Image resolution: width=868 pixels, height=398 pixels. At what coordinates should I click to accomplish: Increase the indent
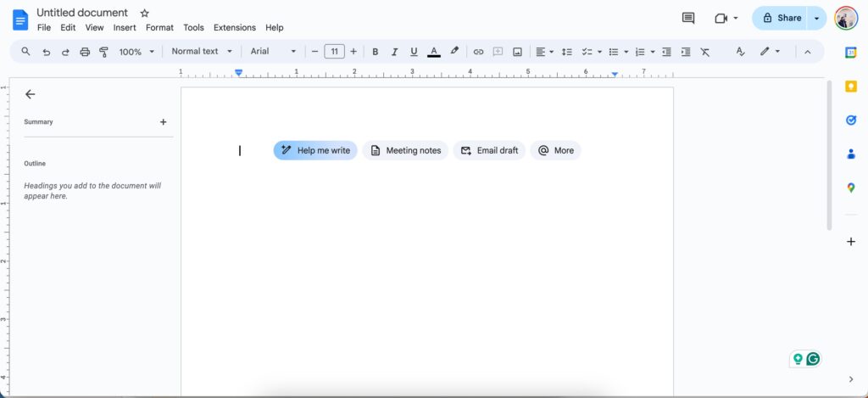[x=686, y=52]
